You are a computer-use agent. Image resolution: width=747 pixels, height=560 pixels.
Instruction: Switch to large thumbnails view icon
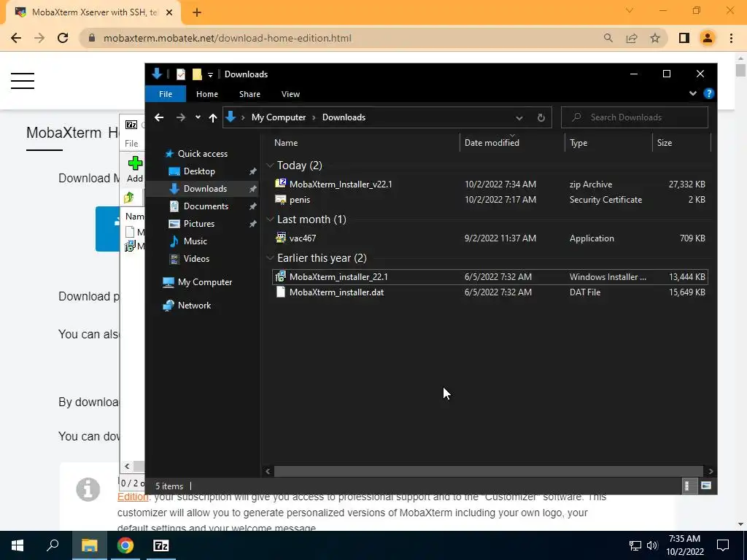pyautogui.click(x=705, y=486)
